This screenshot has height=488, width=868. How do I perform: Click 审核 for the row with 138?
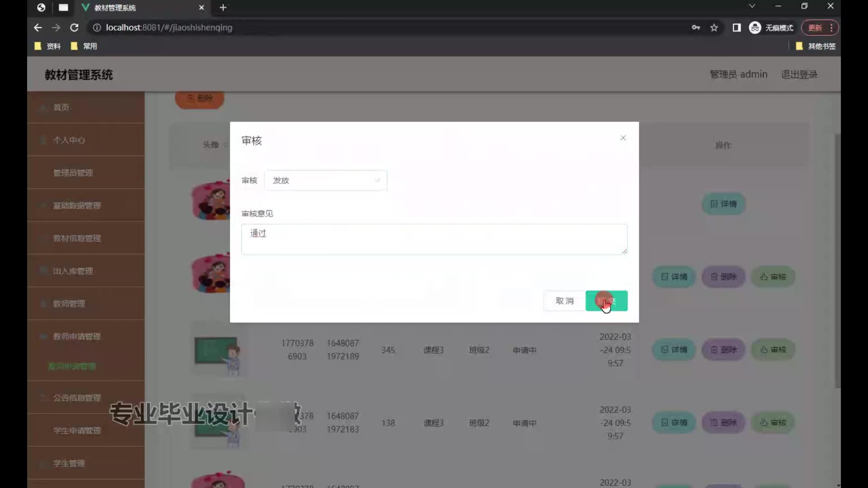773,423
